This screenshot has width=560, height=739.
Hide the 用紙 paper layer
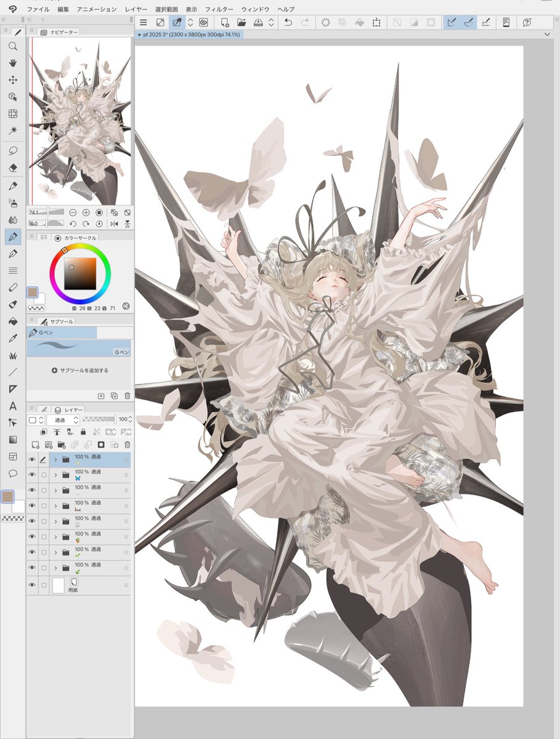tap(32, 585)
